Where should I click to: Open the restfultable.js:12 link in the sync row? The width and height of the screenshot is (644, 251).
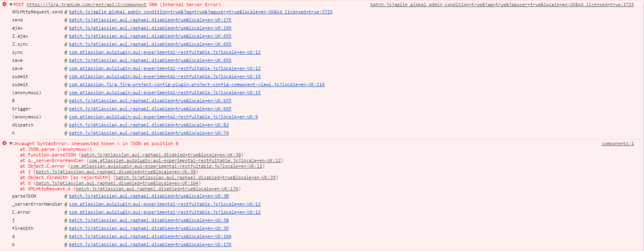[164, 52]
